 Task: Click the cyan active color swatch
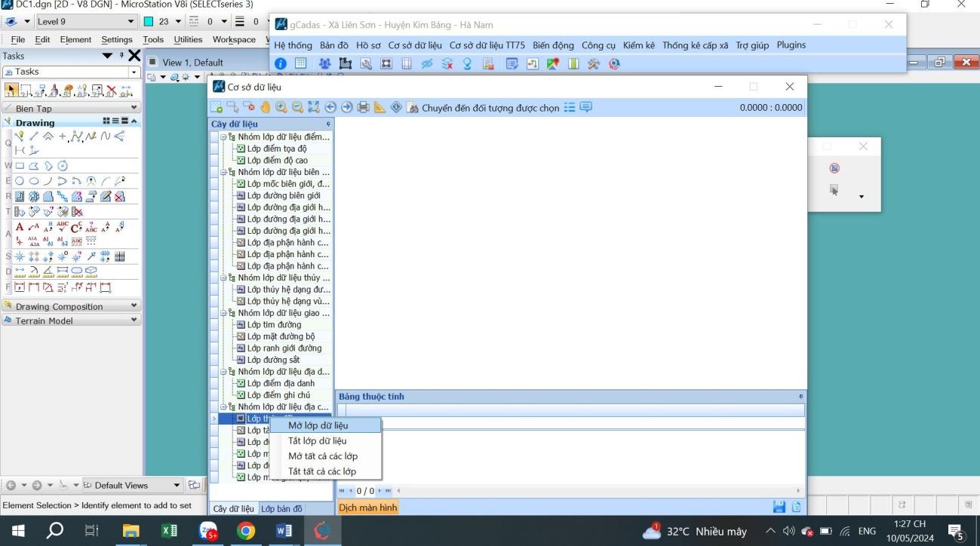coord(149,22)
